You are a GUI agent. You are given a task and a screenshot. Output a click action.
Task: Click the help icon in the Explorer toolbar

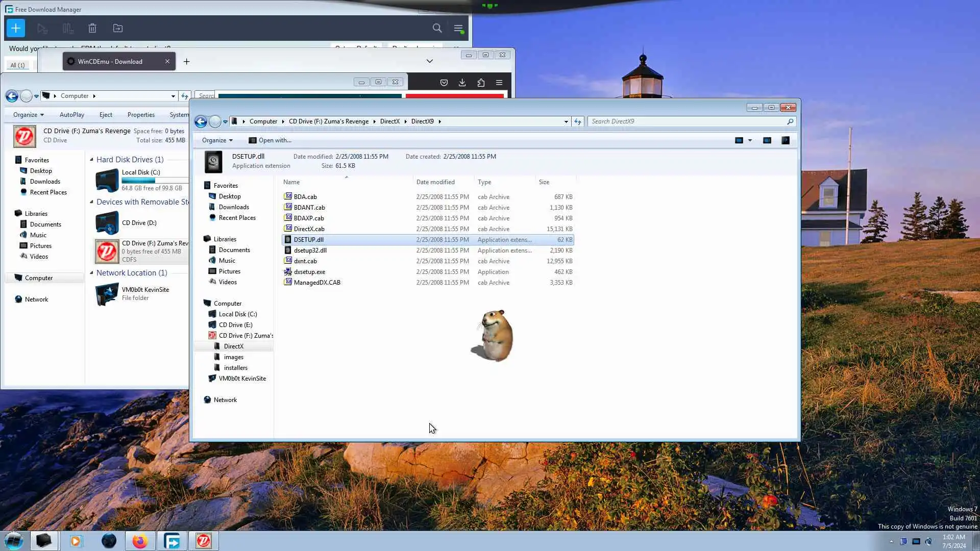click(786, 140)
